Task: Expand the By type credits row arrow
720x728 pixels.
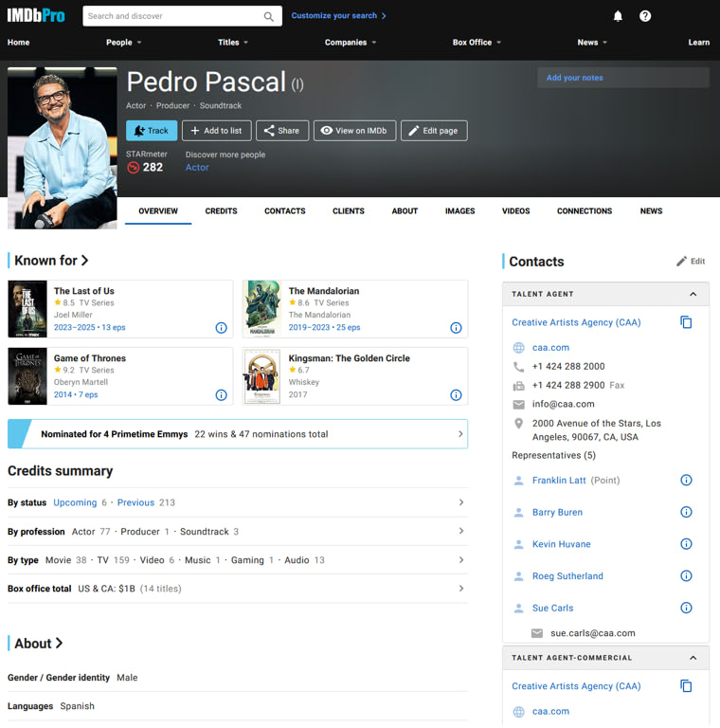Action: coord(461,560)
